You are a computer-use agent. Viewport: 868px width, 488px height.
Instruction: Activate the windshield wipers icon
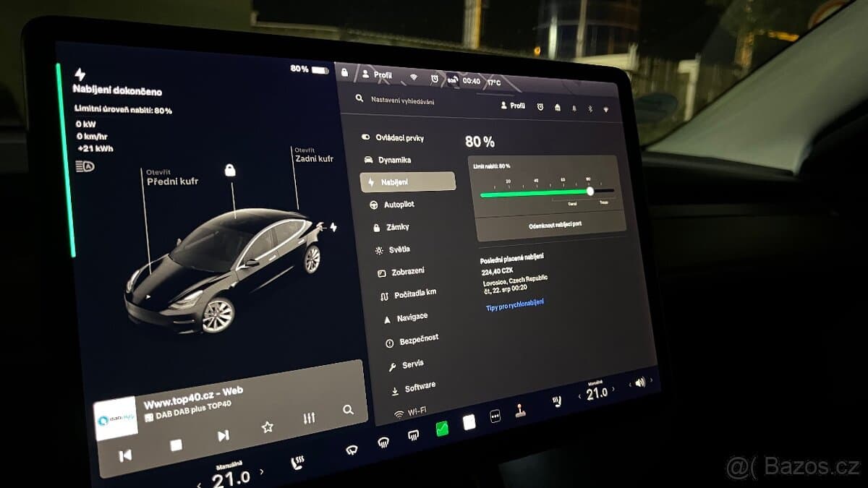[x=352, y=450]
